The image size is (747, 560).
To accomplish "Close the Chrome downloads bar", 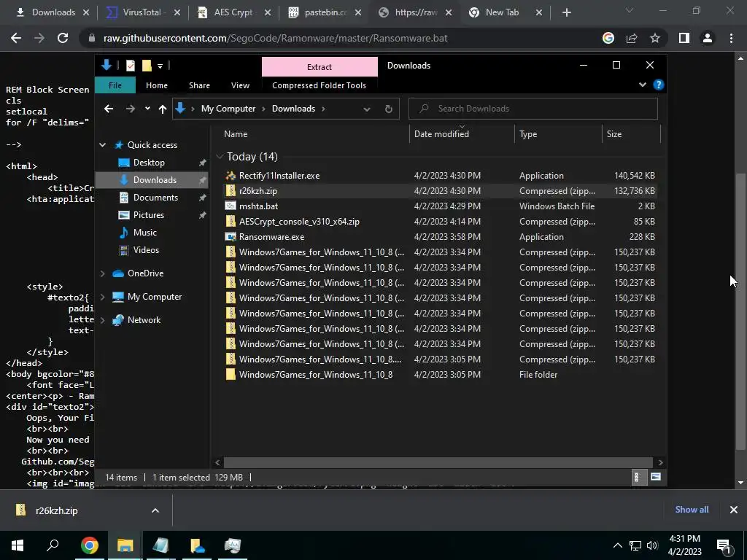I will (734, 510).
